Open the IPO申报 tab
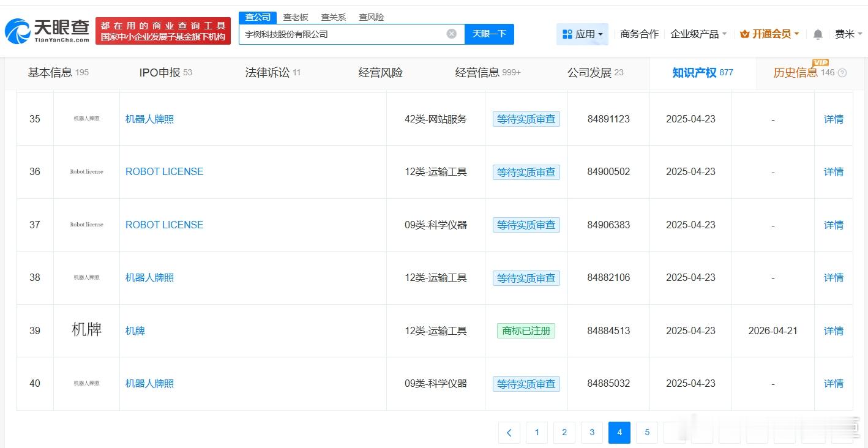This screenshot has height=448, width=868. click(x=166, y=73)
